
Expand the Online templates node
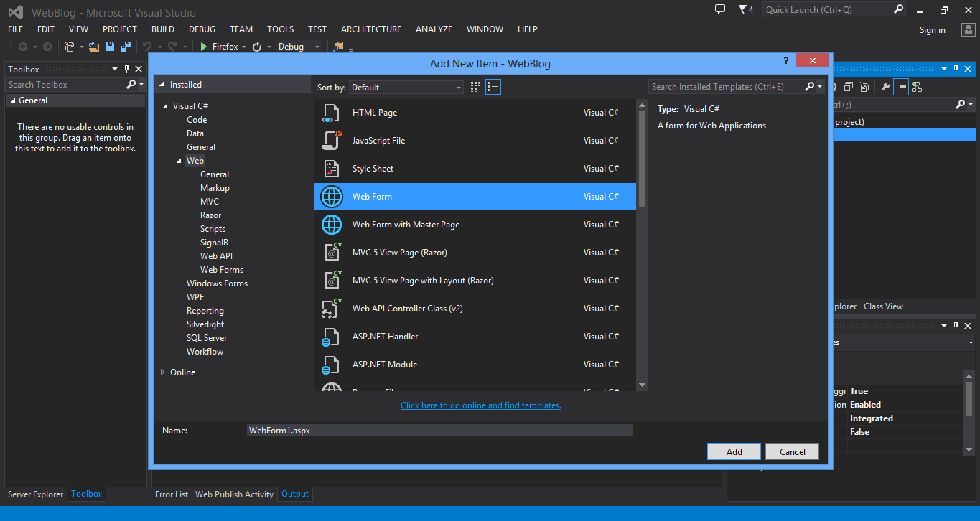162,372
